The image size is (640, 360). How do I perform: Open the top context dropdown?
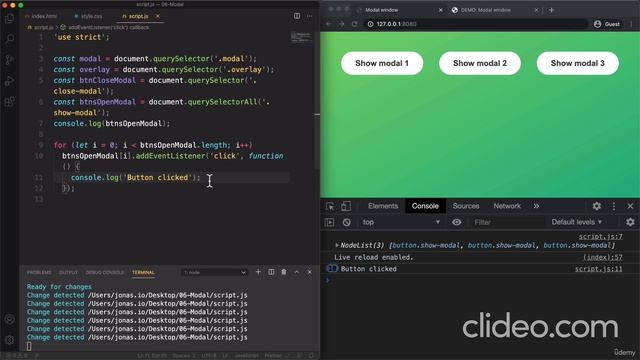[401, 222]
